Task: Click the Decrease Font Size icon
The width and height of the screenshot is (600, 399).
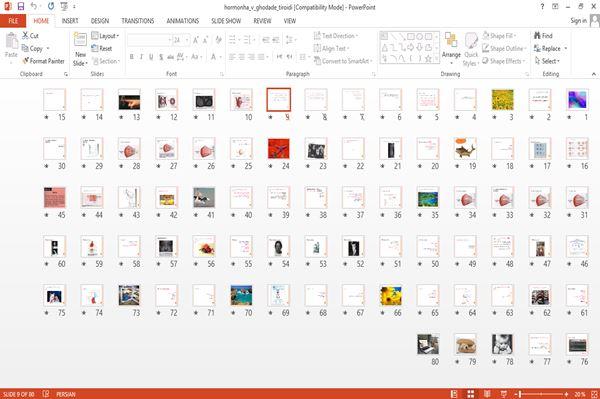Action: click(x=205, y=40)
